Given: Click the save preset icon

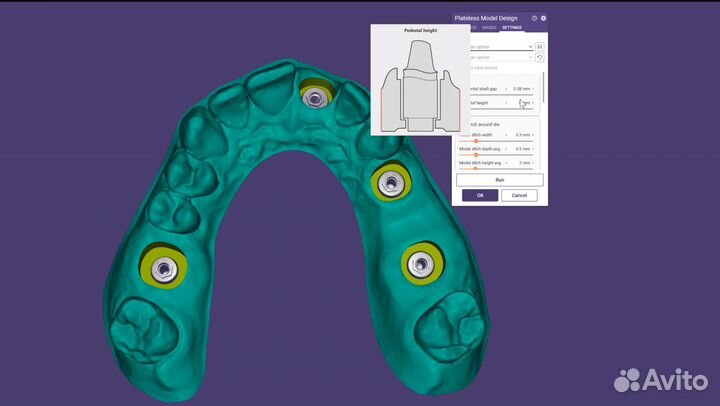Looking at the screenshot, I should (540, 46).
